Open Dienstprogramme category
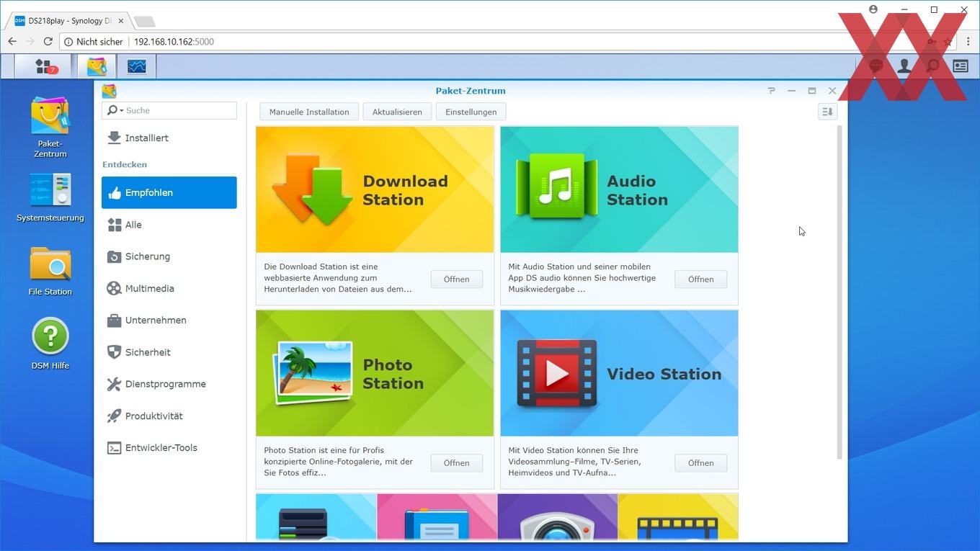Screen dimensions: 980x551 point(169,384)
